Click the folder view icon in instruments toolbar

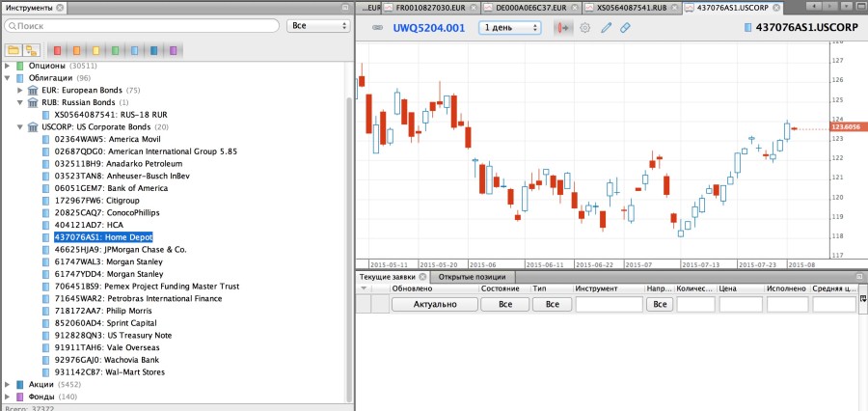[x=14, y=49]
